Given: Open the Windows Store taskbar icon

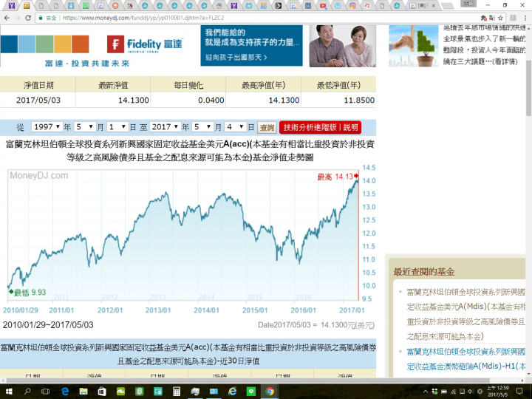Looking at the screenshot, I should 102,392.
